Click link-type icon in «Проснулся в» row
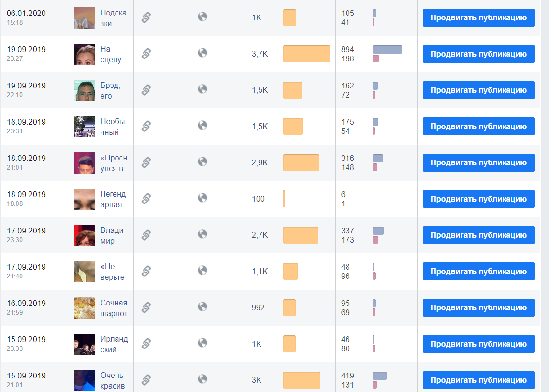 [146, 162]
